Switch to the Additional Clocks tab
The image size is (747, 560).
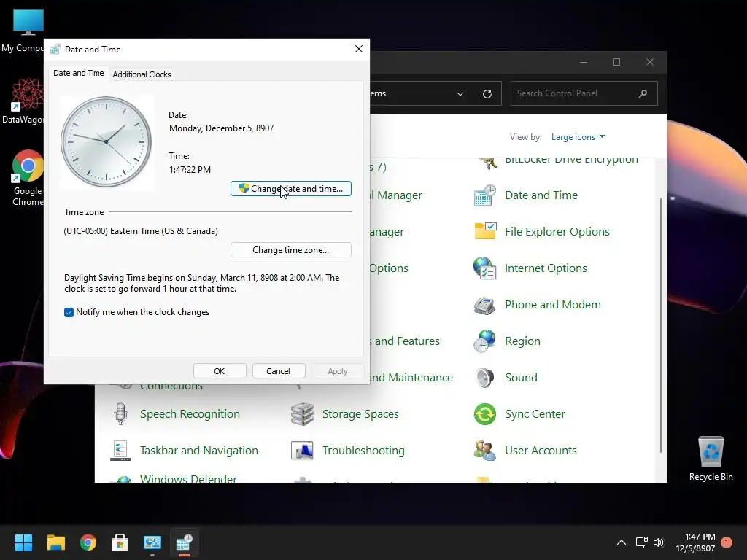(142, 74)
